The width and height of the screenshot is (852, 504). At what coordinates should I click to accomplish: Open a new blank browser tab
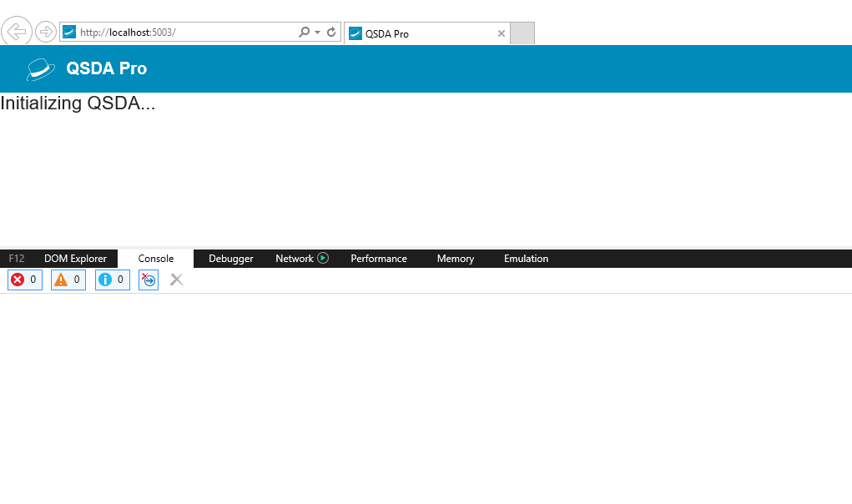(522, 33)
